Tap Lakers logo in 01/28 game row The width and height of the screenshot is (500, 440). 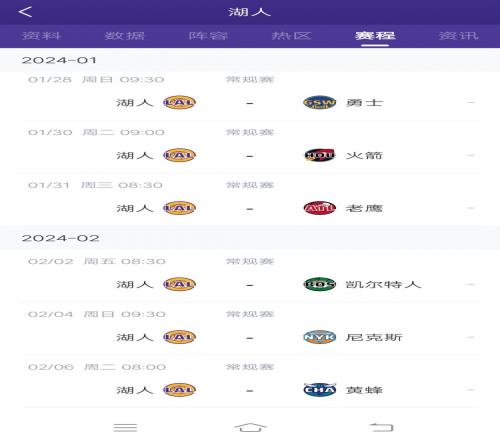click(x=179, y=103)
